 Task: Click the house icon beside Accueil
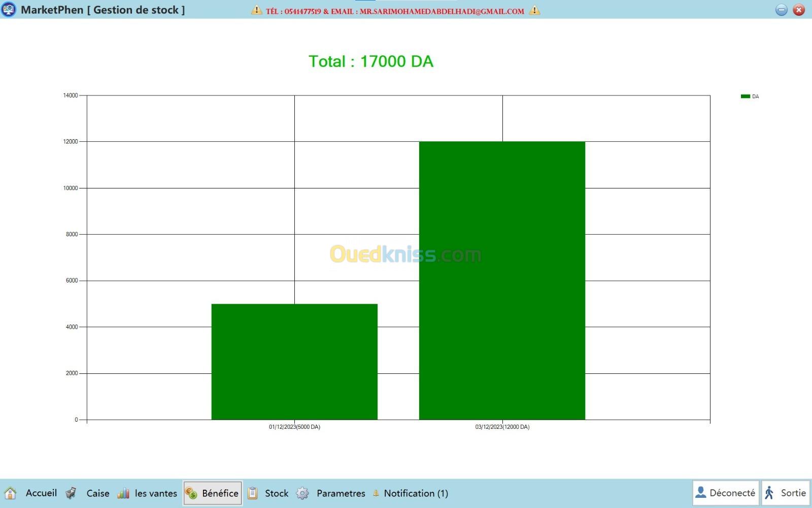coord(10,493)
